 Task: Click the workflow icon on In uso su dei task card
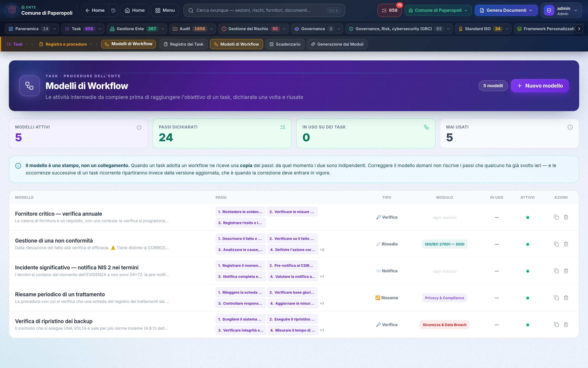pyautogui.click(x=426, y=127)
